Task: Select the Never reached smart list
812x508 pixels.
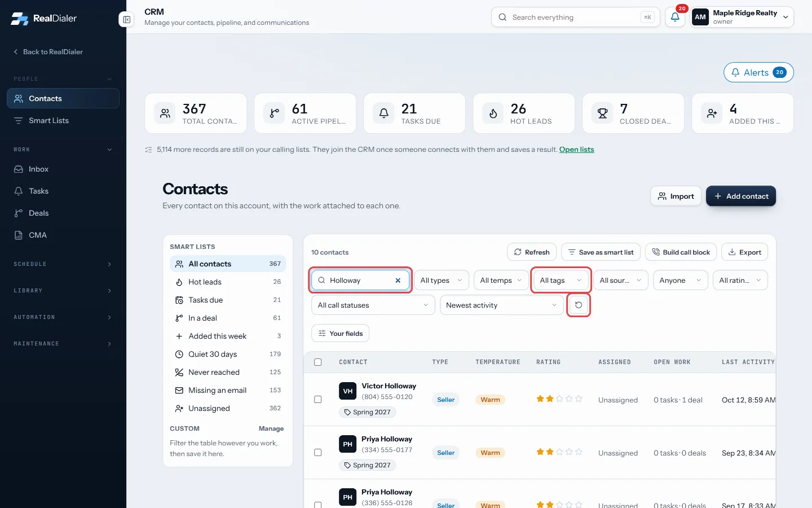Action: 228,373
